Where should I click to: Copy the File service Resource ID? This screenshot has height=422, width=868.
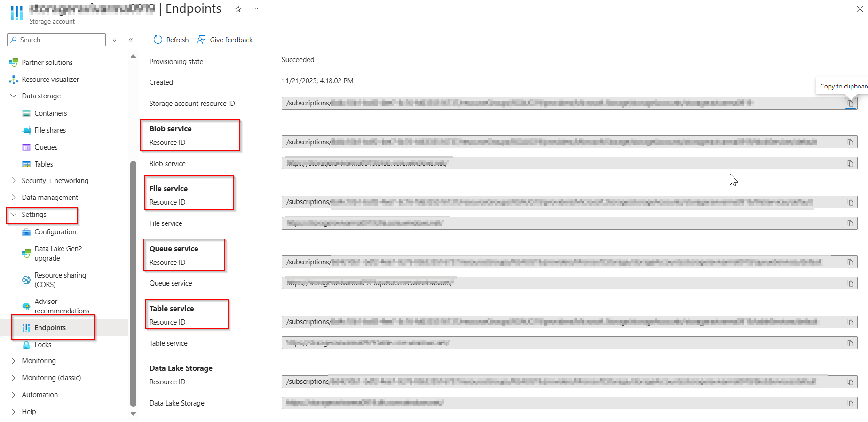point(850,202)
